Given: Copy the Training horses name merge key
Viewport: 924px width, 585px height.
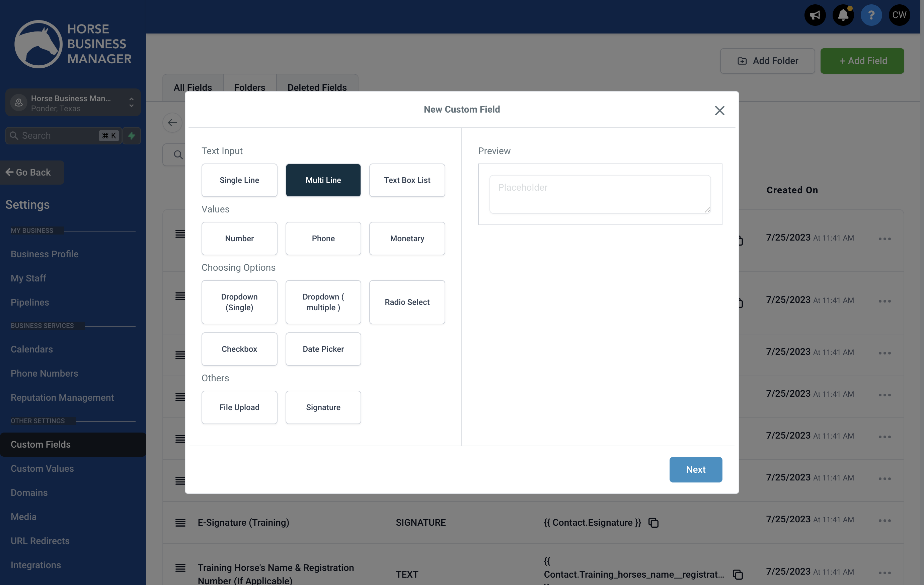Looking at the screenshot, I should coord(738,575).
